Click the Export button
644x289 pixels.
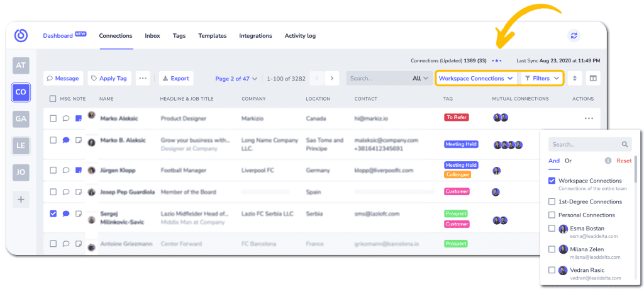[x=176, y=78]
